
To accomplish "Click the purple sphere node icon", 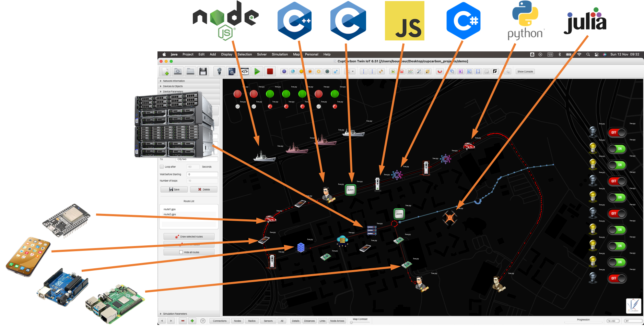I will (284, 71).
